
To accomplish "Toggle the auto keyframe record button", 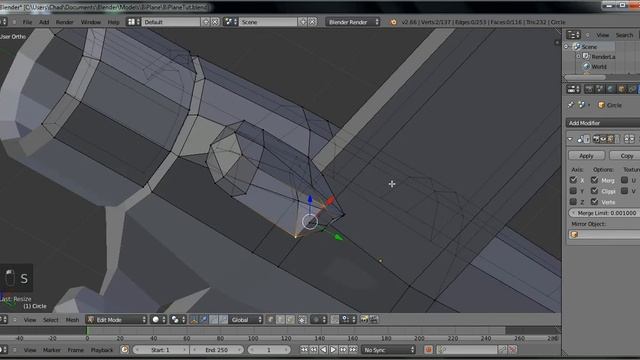I will (428, 350).
